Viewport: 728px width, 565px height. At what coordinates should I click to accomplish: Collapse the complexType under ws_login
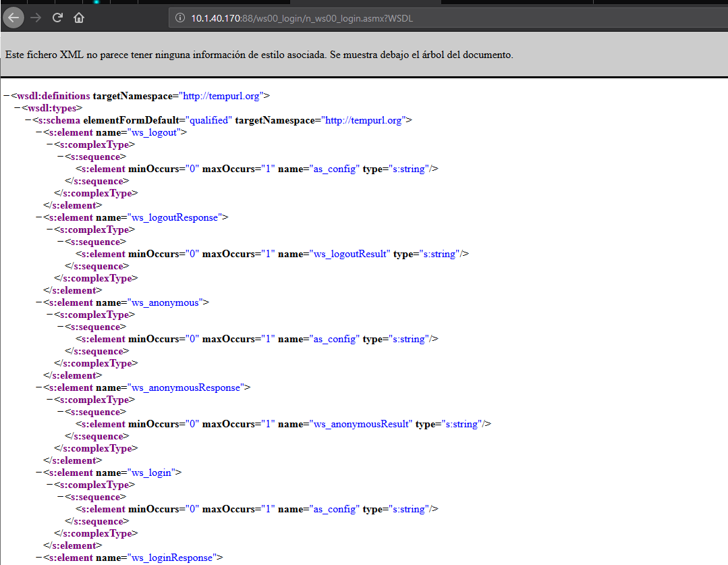[50, 485]
